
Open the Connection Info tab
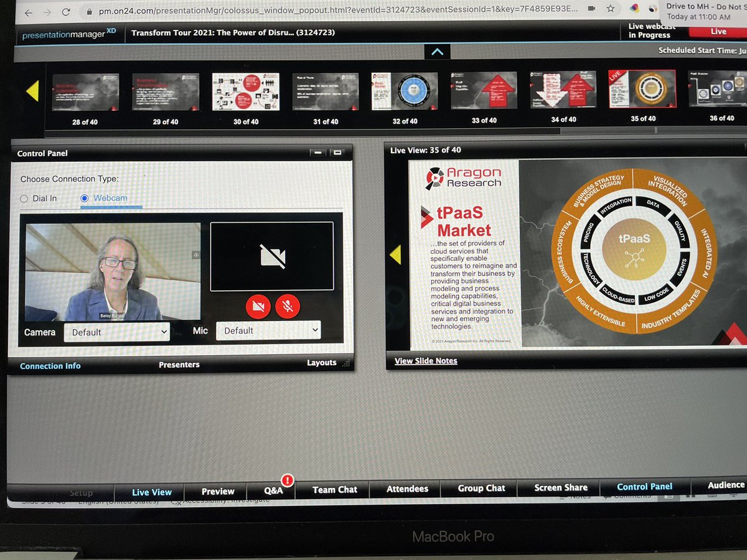(50, 366)
